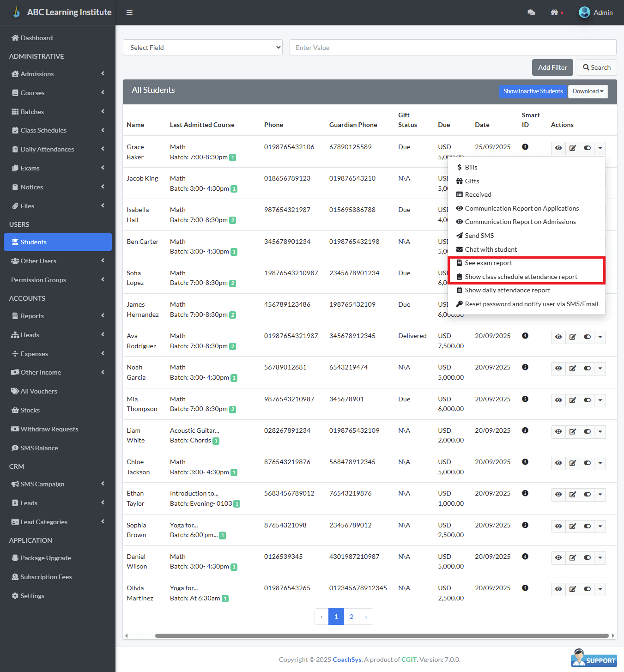Click the hamburger menu icon in header
Image resolution: width=624 pixels, height=672 pixels.
[129, 12]
